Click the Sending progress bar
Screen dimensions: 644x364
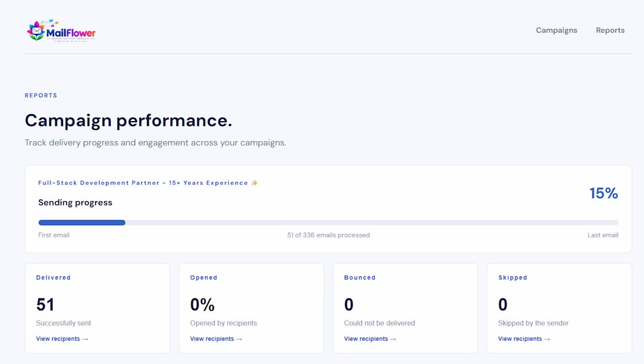328,222
